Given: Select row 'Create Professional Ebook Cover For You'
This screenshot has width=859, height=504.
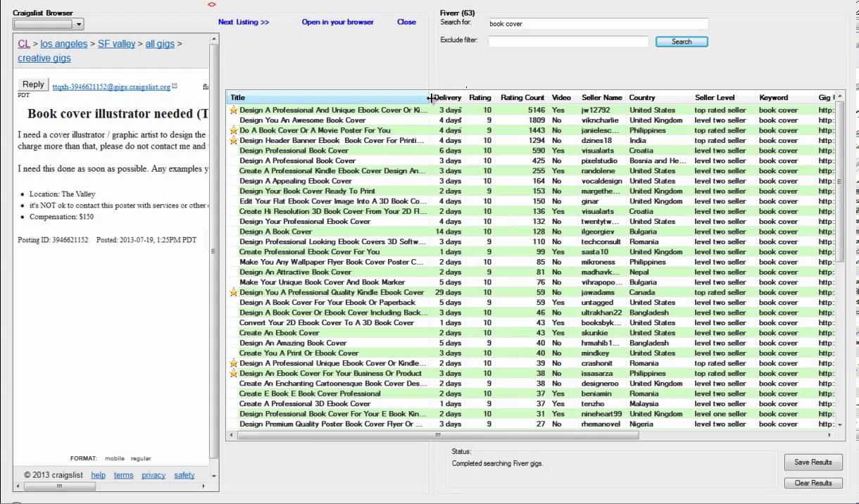Looking at the screenshot, I should click(x=531, y=252).
